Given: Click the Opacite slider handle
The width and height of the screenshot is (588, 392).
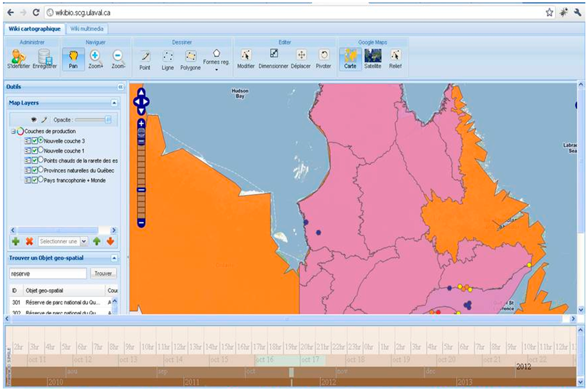Looking at the screenshot, I should point(108,120).
